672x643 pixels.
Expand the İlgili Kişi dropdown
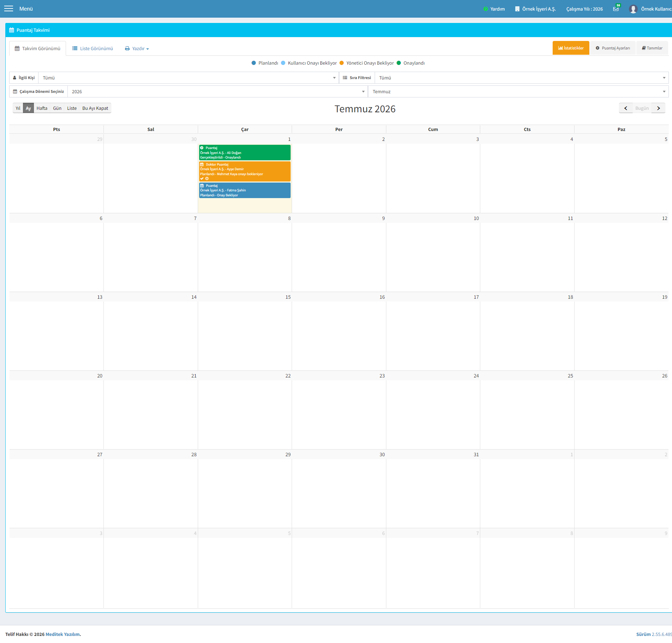click(189, 78)
